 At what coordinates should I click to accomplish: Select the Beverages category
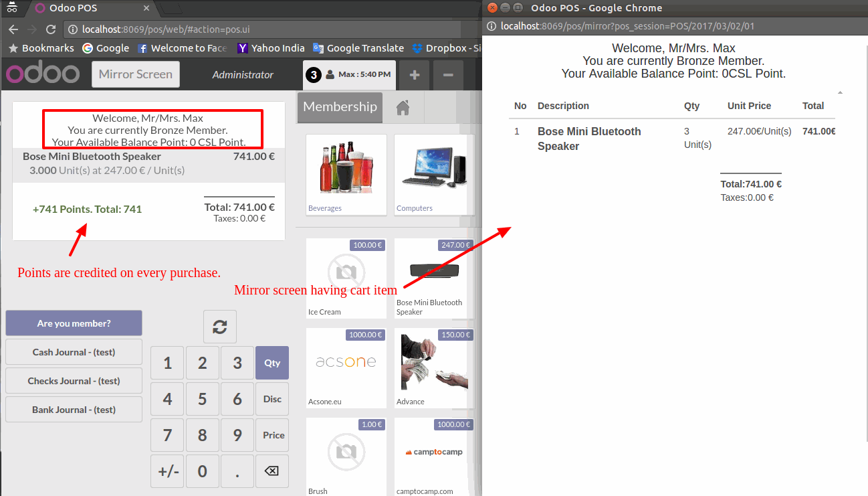click(x=346, y=175)
